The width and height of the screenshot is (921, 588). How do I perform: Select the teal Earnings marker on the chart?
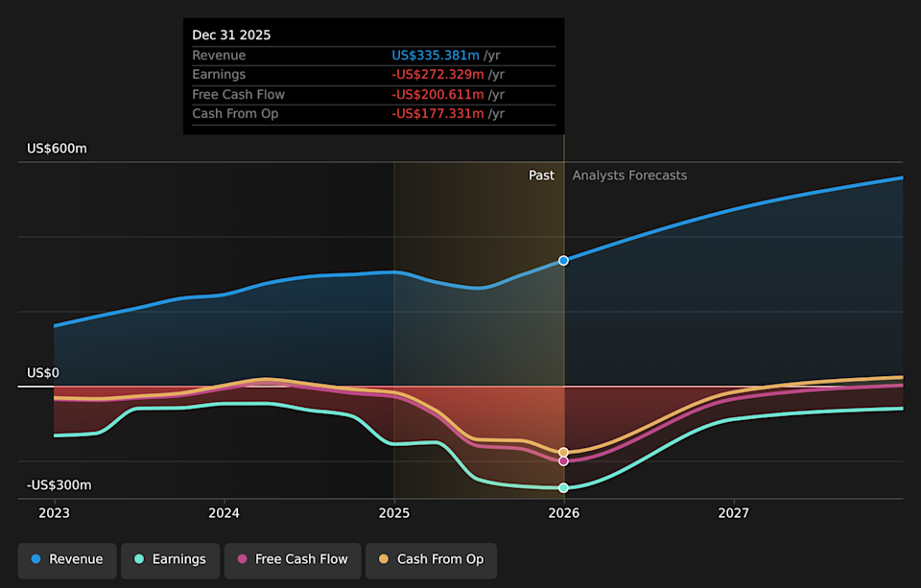563,487
